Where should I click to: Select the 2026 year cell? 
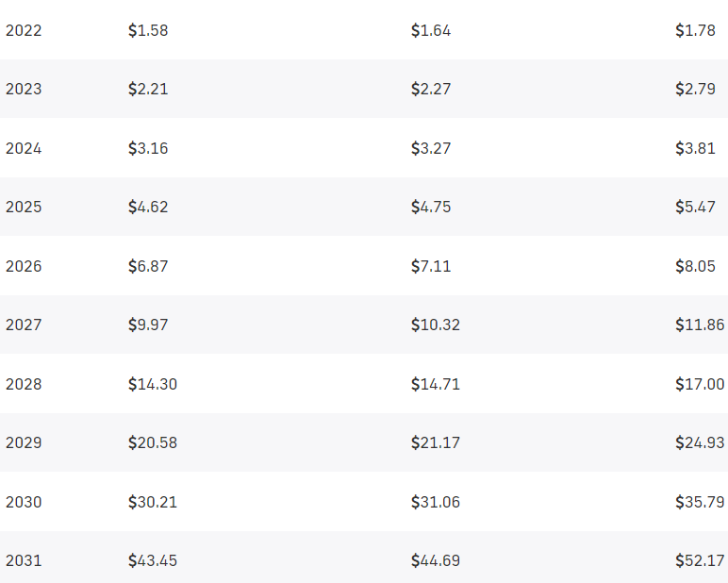(x=24, y=267)
